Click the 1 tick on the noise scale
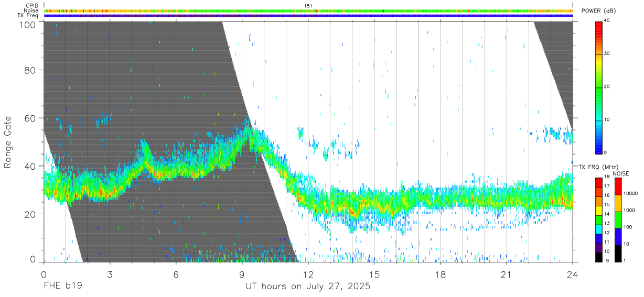Image resolution: width=644 pixels, height=297 pixels. (x=625, y=260)
